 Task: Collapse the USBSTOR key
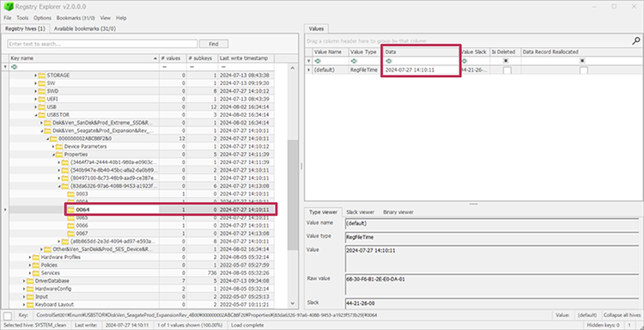click(36, 115)
